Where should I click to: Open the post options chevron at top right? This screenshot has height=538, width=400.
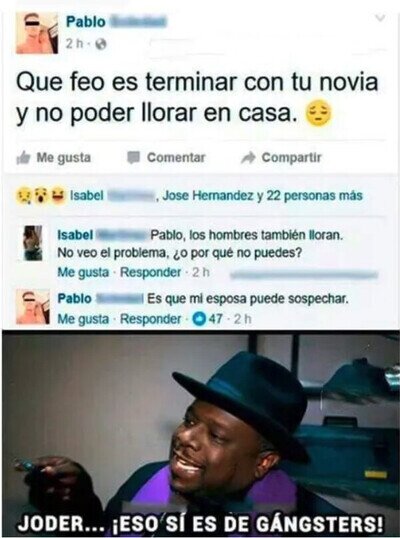380,18
